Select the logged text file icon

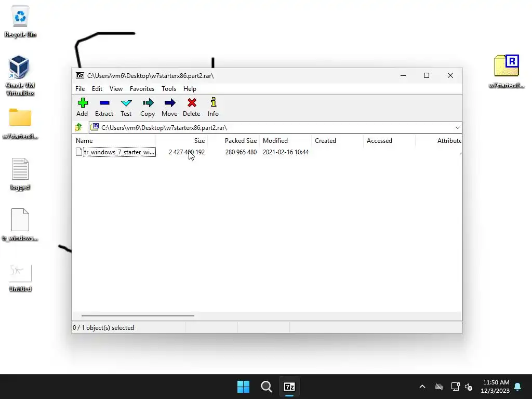[x=20, y=175]
